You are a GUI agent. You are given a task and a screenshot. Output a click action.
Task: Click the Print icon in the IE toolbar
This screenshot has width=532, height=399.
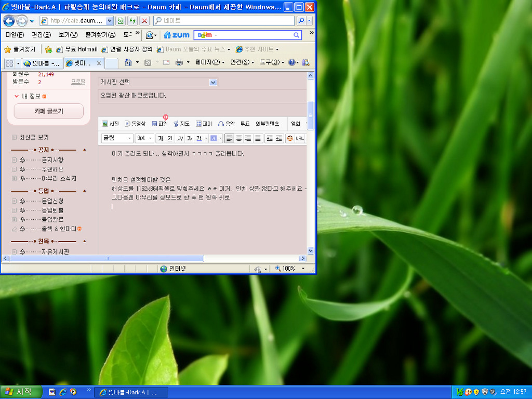(179, 62)
